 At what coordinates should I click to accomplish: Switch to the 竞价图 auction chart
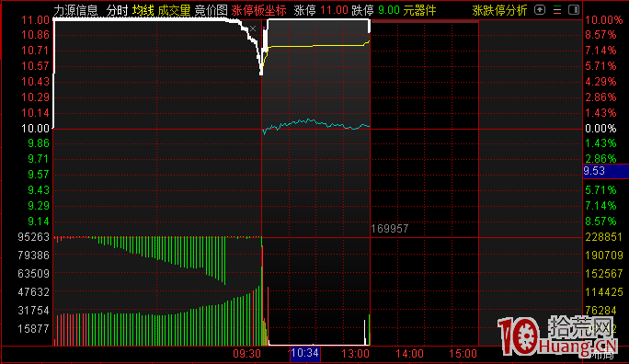[x=211, y=10]
